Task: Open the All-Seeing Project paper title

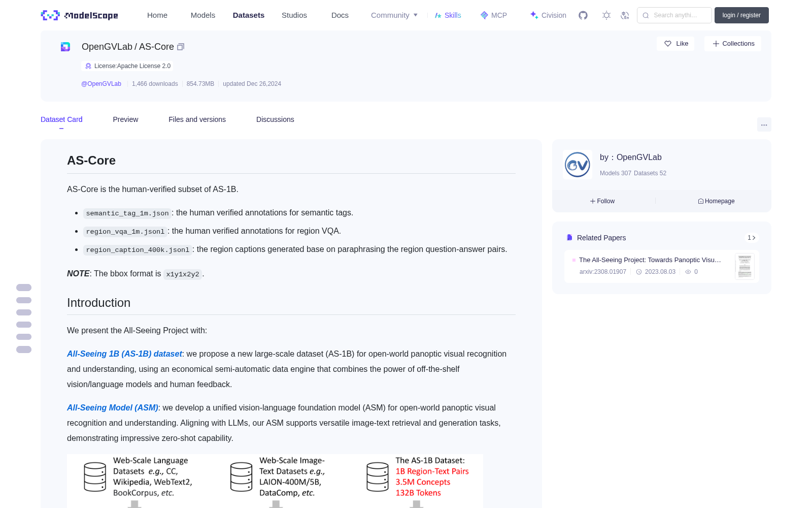Action: (x=650, y=260)
